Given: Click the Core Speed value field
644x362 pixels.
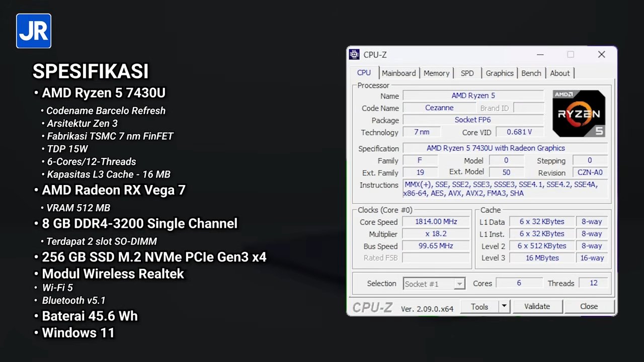Looking at the screenshot, I should tap(436, 222).
